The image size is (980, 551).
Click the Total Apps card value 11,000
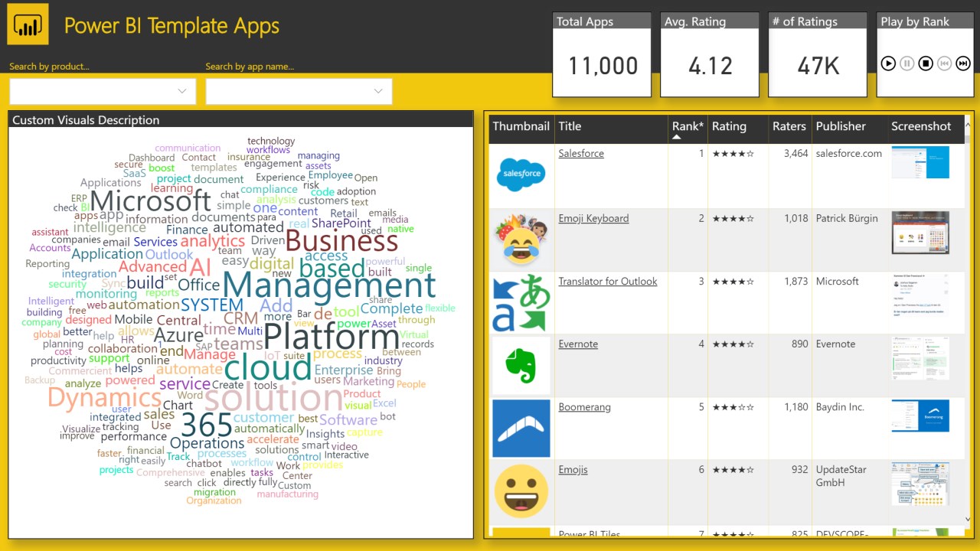(x=603, y=66)
